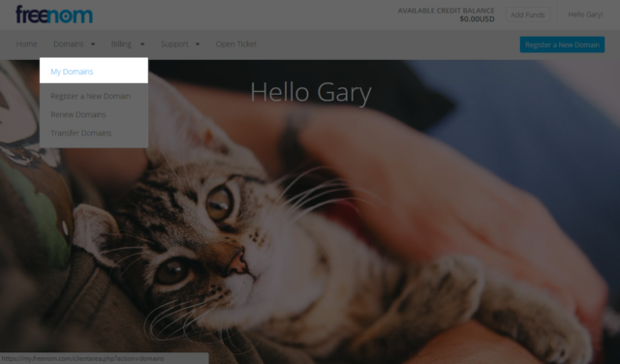Click the blue Register a New Domain button
Image resolution: width=620 pixels, height=364 pixels.
coord(562,45)
